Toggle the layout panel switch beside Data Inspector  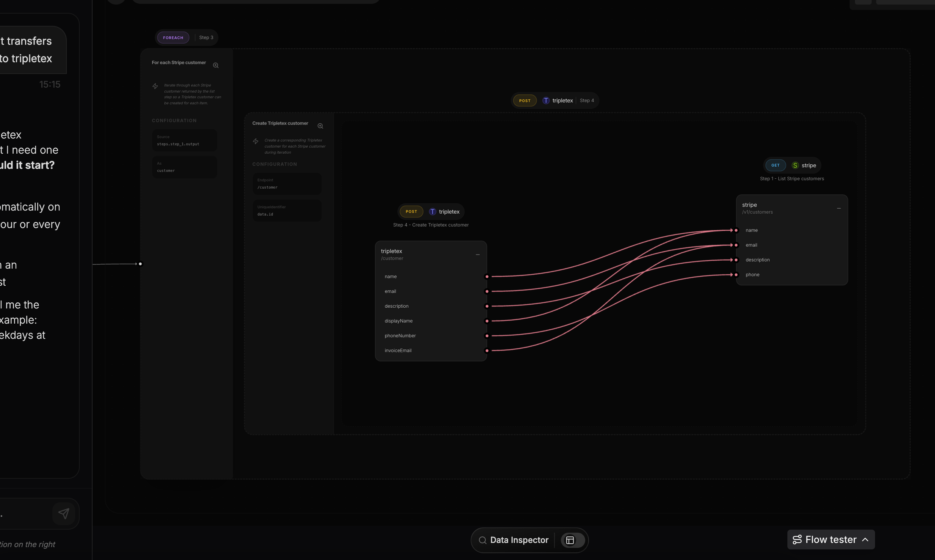click(x=573, y=540)
